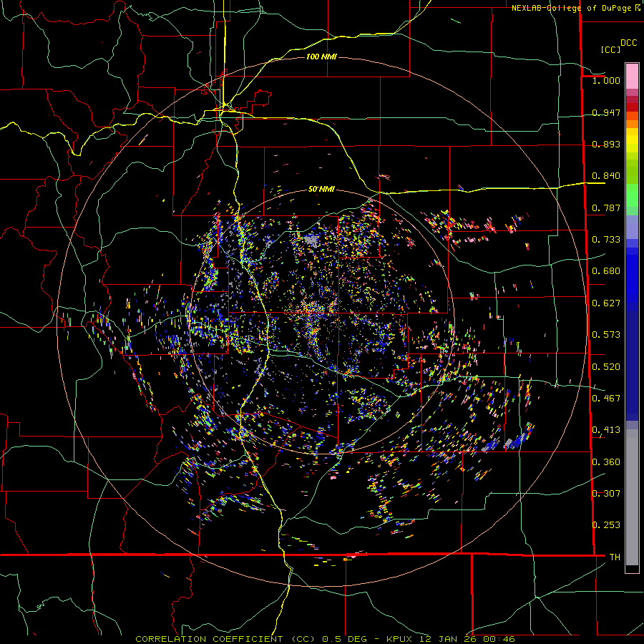644x644 pixels.
Task: Click the 0.947 color scale value
Action: (x=606, y=113)
